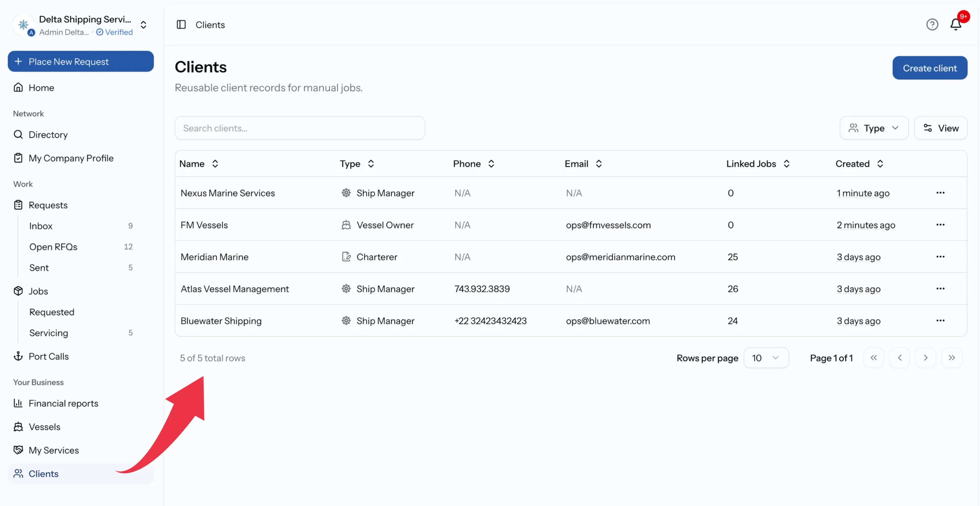980x506 pixels.
Task: Expand the company switcher chevrons
Action: pos(143,25)
